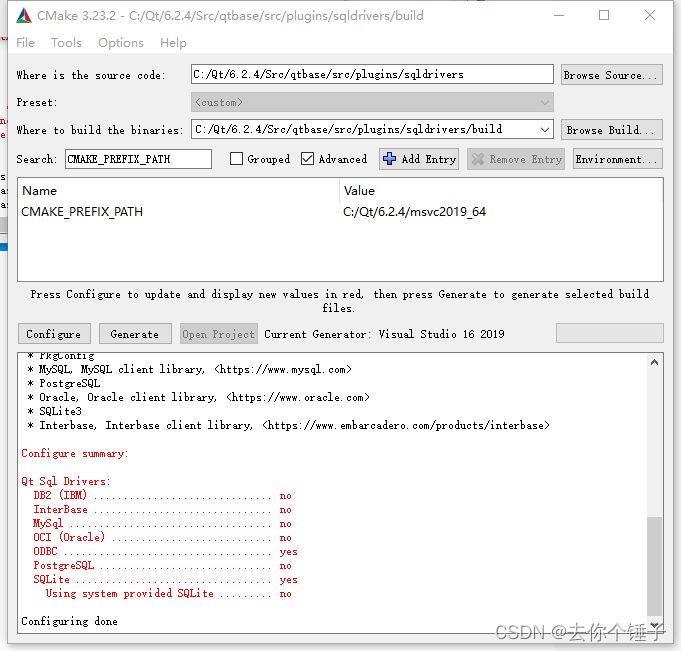
Task: Select the CMAKE_PREFIX_PATH name cell
Action: 82,212
